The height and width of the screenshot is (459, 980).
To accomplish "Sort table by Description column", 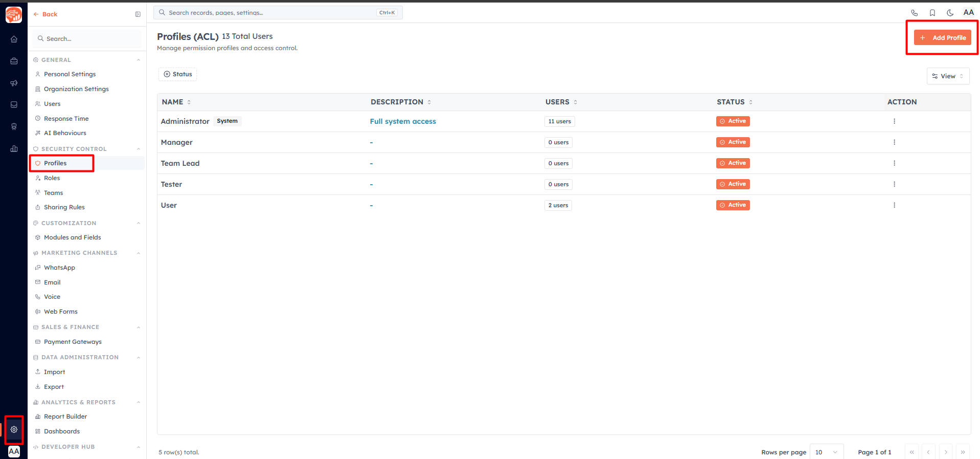I will point(401,102).
